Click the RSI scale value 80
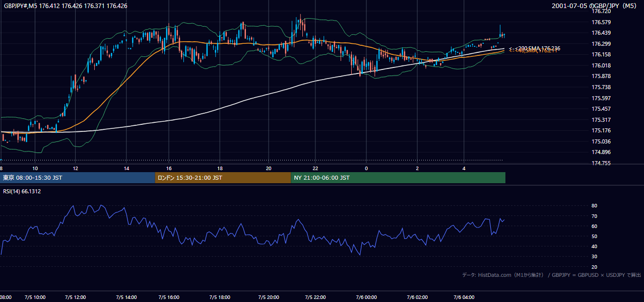The height and width of the screenshot is (302, 644). tap(594, 206)
